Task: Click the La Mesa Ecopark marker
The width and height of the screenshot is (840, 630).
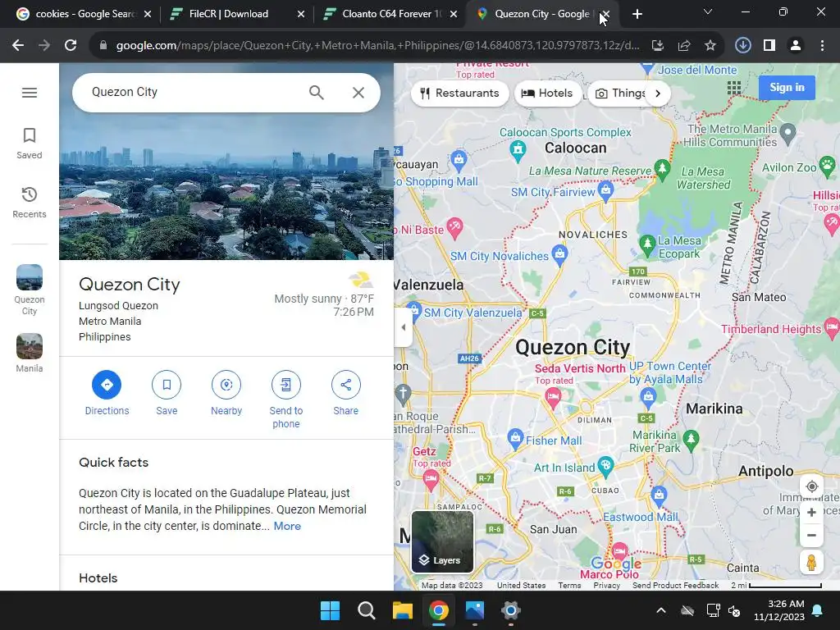Action: (647, 244)
